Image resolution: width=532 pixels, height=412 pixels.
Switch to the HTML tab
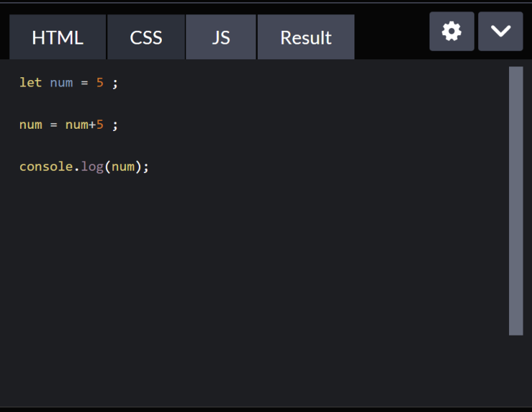(x=58, y=37)
